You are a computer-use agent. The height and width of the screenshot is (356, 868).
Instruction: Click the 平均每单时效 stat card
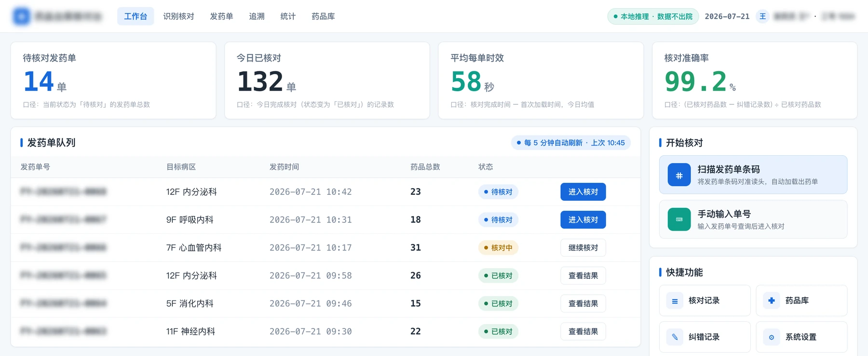(541, 80)
